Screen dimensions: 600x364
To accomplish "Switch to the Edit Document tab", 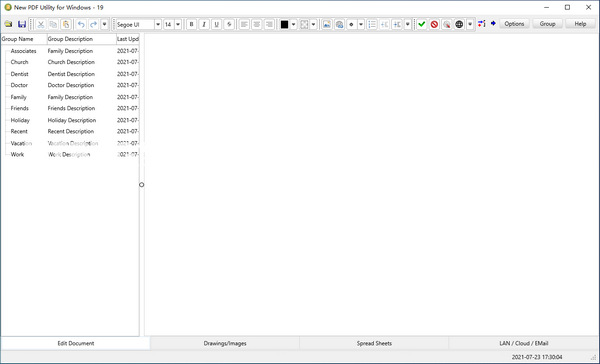I will pos(76,343).
